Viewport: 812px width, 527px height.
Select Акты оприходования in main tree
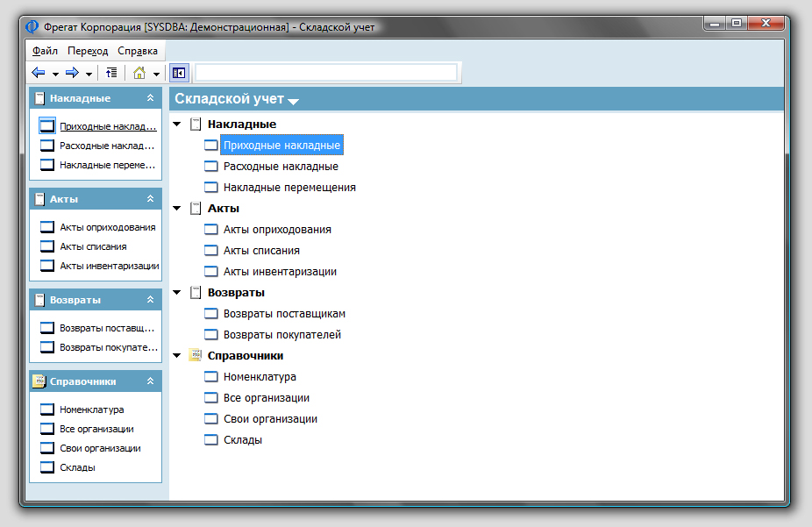click(277, 230)
